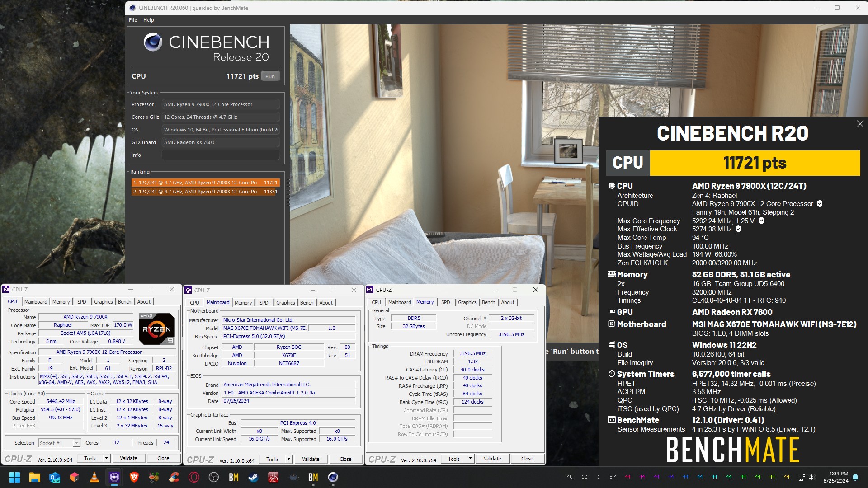Select ranking entry 2 with score 11351

pyautogui.click(x=205, y=192)
